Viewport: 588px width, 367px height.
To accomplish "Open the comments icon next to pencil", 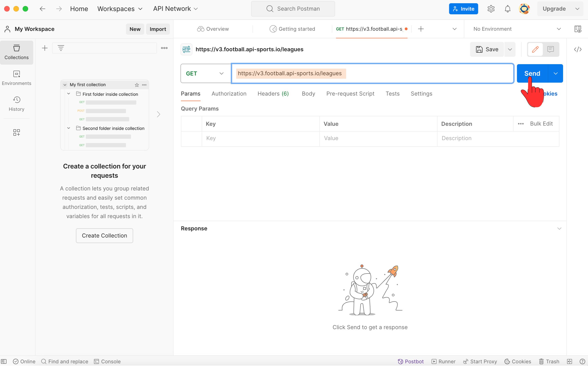I will (550, 49).
